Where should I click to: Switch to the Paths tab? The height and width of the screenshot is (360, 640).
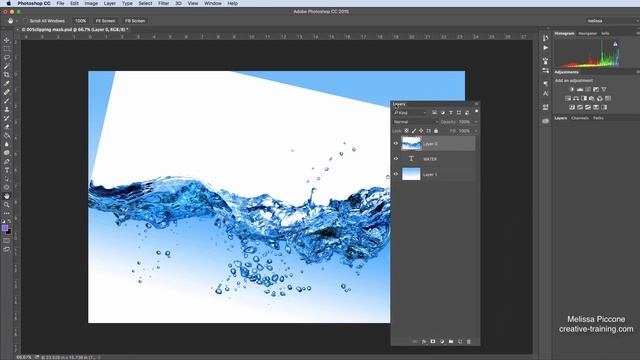598,118
